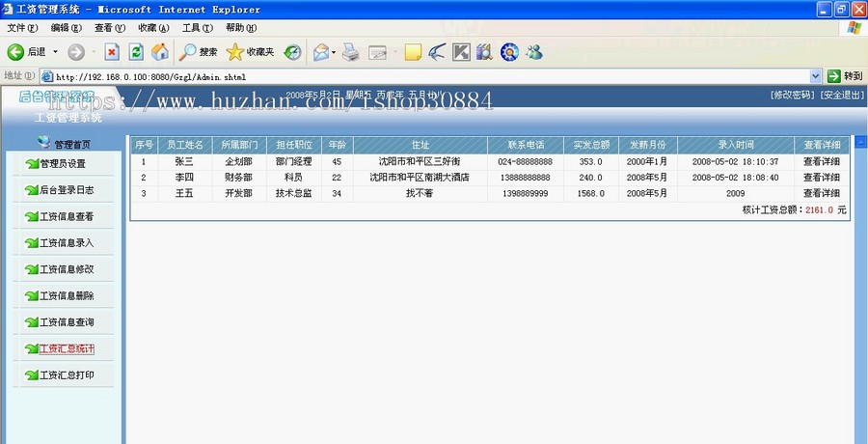868x444 pixels.
Task: Open 工资汇总打印 in sidebar
Action: pyautogui.click(x=67, y=375)
